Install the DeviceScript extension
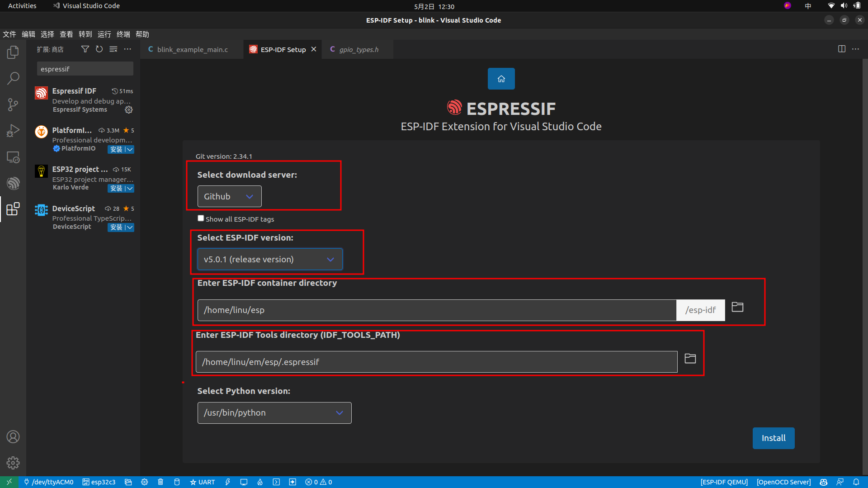Image resolution: width=868 pixels, height=488 pixels. point(116,227)
